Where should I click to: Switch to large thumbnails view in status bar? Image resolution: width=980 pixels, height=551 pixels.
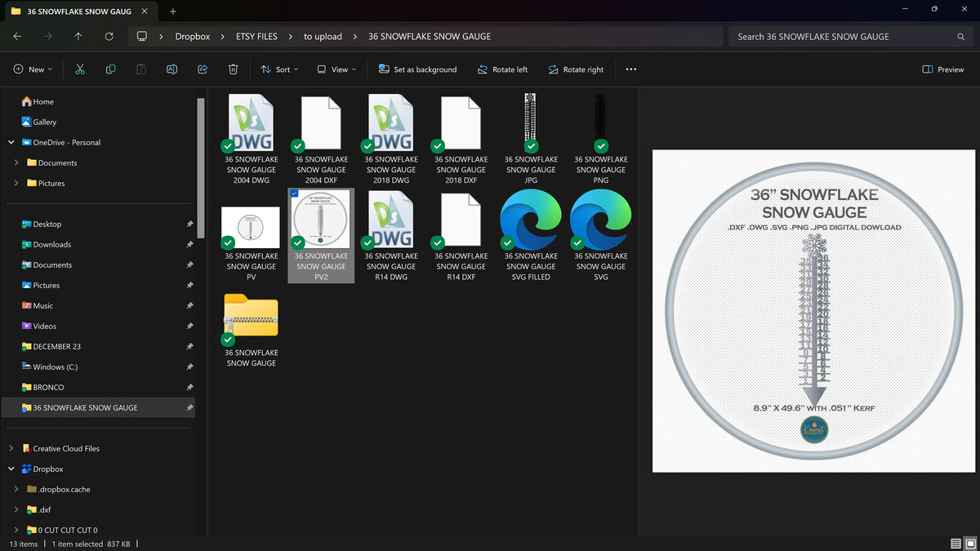click(970, 544)
